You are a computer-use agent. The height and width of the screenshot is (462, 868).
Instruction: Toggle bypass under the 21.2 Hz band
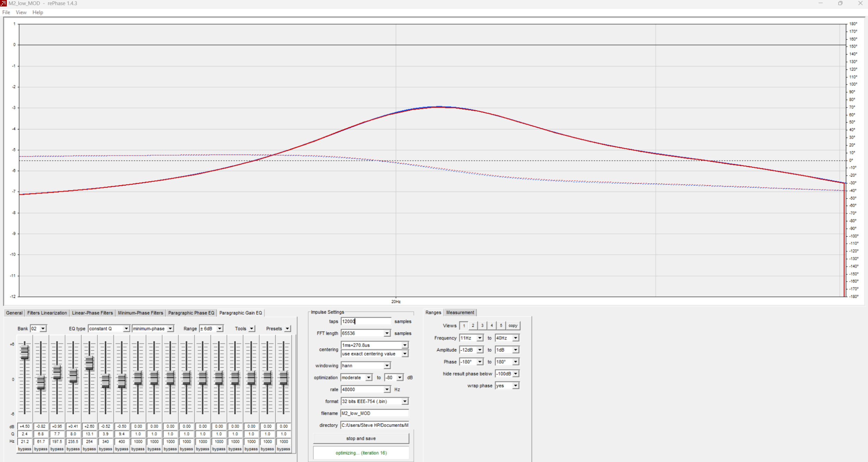tap(25, 449)
